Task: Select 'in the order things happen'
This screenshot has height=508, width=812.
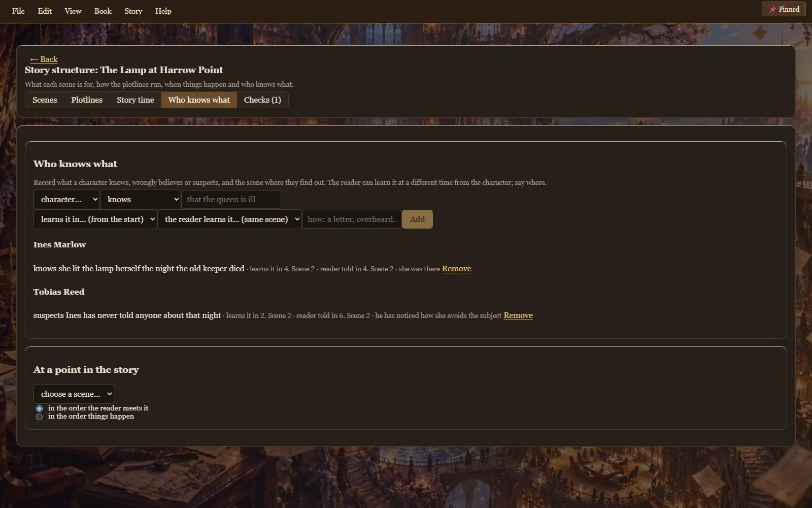Action: click(x=39, y=417)
